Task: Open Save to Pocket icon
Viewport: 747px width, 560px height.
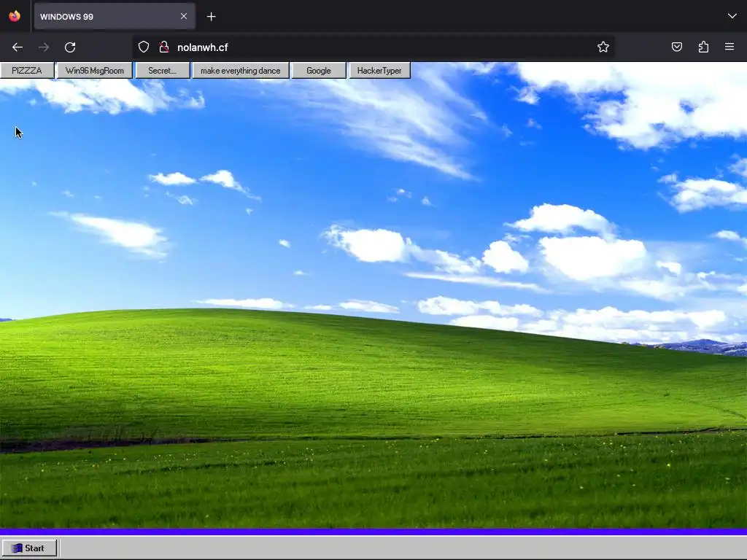Action: click(x=676, y=47)
